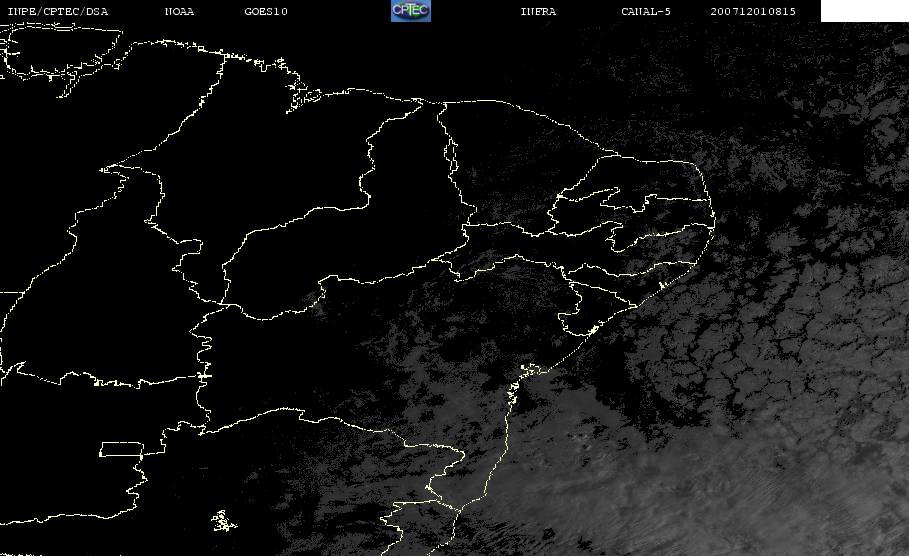909x556 pixels.
Task: Select the INPE/CPTEC/DSA header text
Action: pos(58,12)
